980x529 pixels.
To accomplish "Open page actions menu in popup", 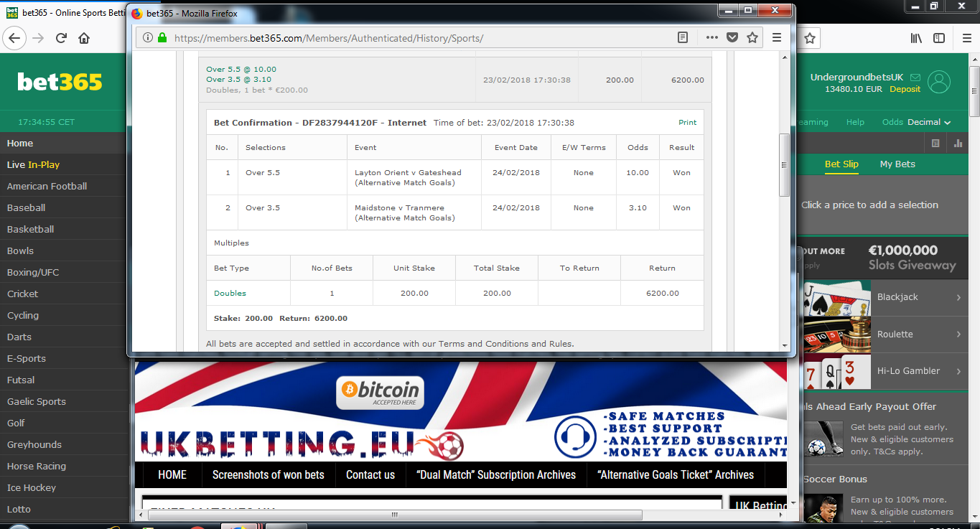I will (711, 37).
